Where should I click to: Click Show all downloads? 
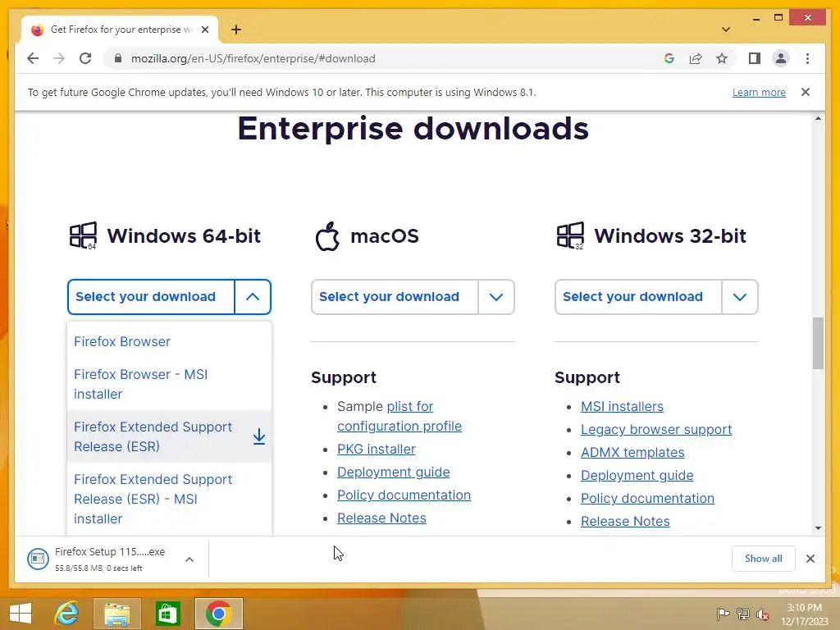tap(763, 559)
